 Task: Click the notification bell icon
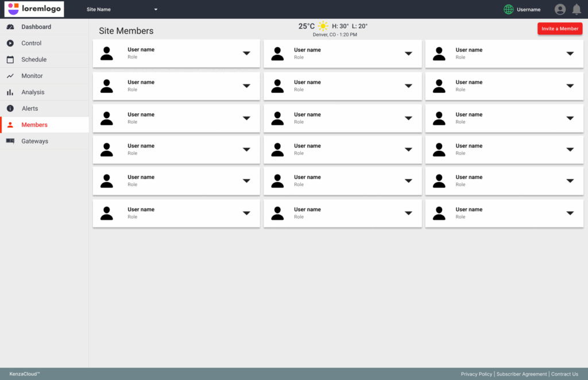click(x=577, y=9)
